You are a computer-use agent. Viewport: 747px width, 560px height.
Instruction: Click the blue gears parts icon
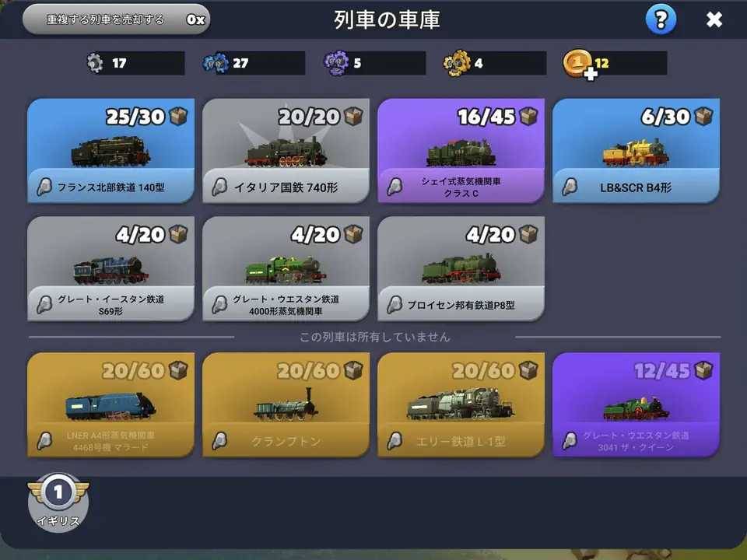216,63
